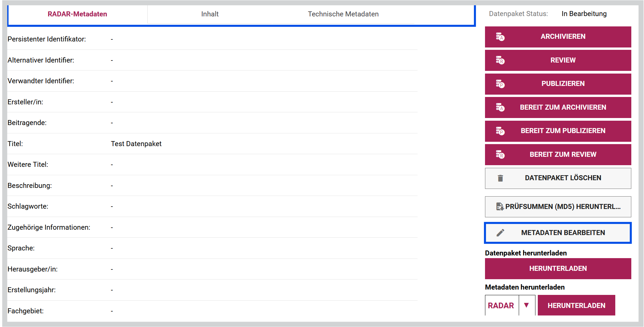Select the RADAR-Metadaten tab

coord(77,14)
